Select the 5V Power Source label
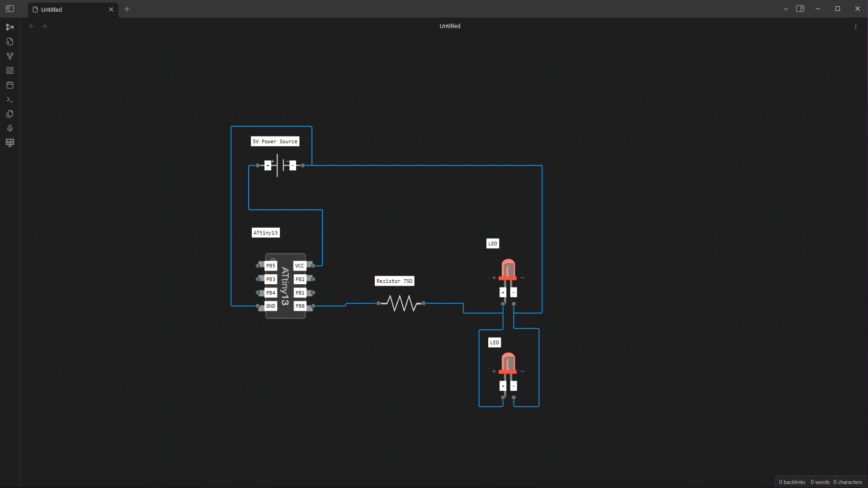Image resolution: width=868 pixels, height=488 pixels. [x=275, y=141]
